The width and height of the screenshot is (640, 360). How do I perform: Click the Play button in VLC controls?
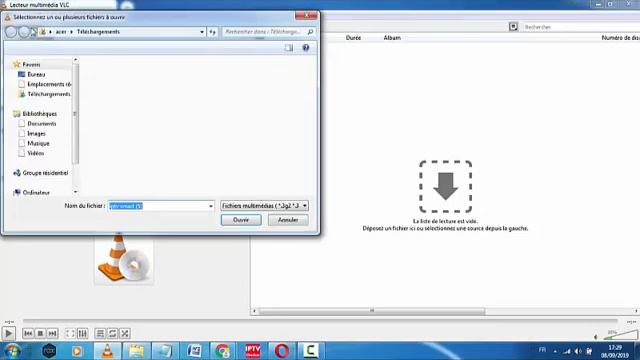click(x=8, y=333)
